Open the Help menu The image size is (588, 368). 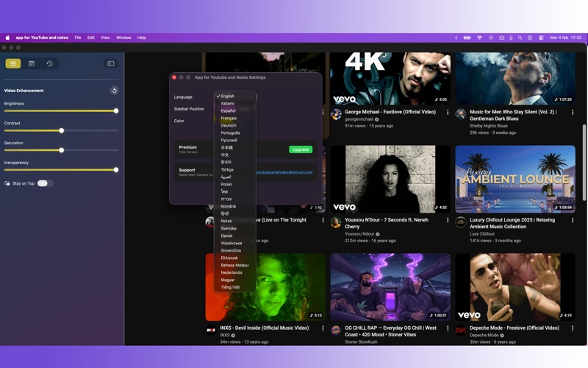point(141,38)
